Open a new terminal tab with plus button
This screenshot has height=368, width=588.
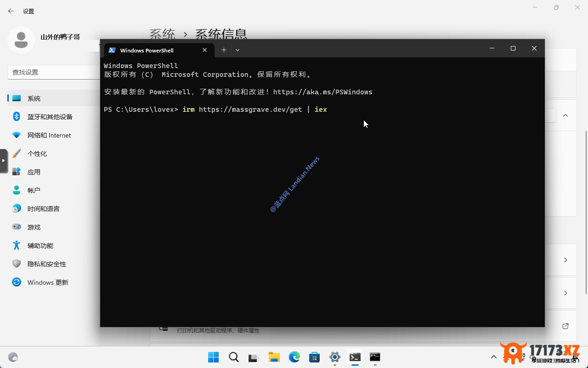[x=224, y=50]
